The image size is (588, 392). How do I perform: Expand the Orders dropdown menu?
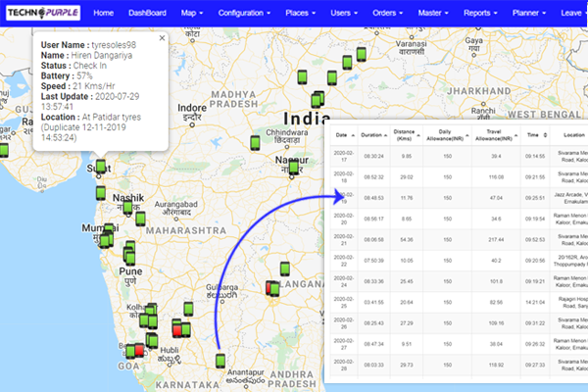[388, 13]
